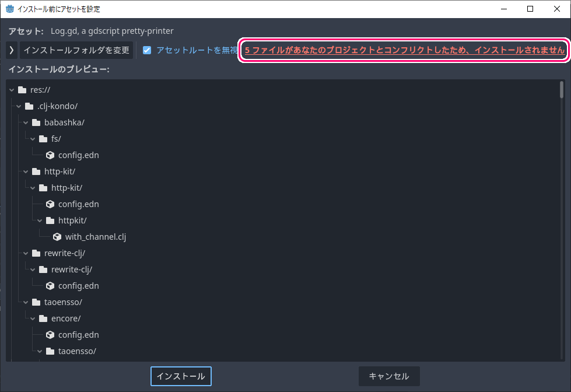
Task: Click the asset name Log.gd text
Action: [112, 31]
